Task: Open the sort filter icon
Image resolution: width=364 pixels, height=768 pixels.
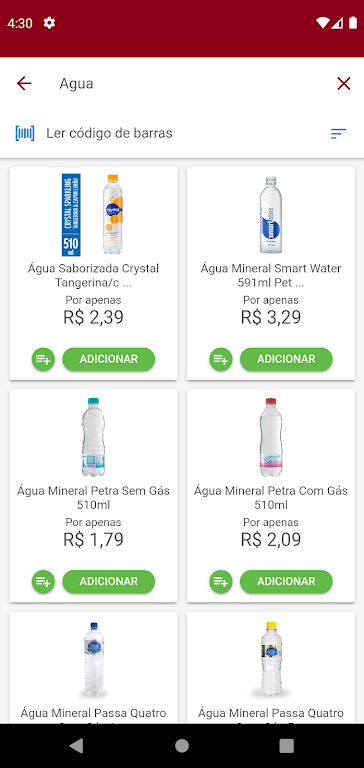Action: 339,133
